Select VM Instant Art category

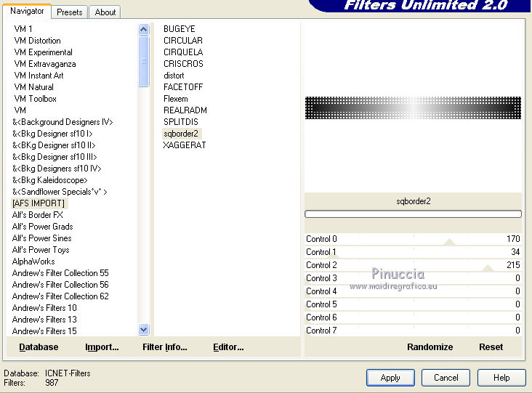(39, 76)
